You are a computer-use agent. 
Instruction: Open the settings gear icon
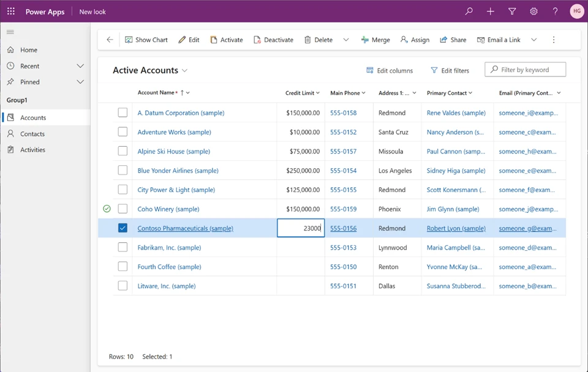click(x=533, y=12)
